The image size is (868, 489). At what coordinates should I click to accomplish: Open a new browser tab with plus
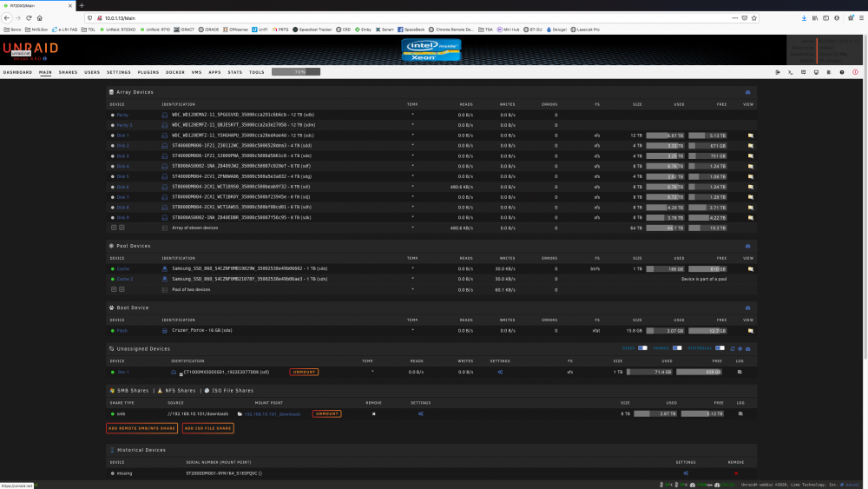(x=82, y=5)
